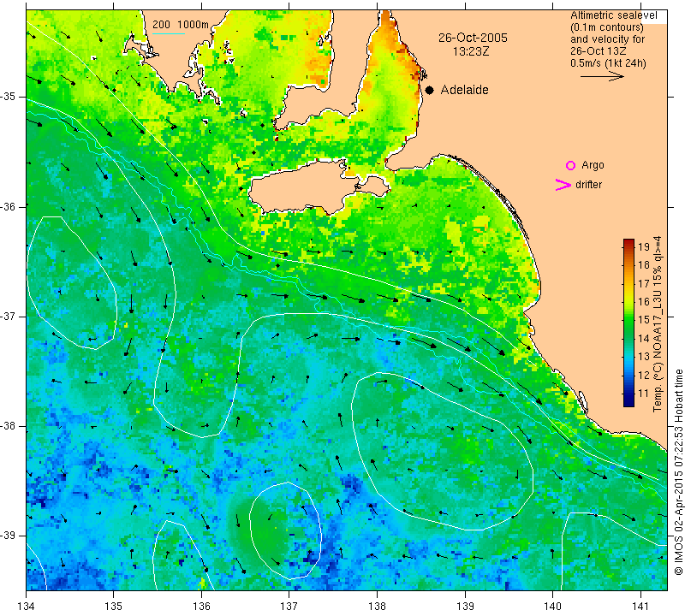Click the longitude 135 axis label
The height and width of the screenshot is (616, 685).
pyautogui.click(x=114, y=606)
